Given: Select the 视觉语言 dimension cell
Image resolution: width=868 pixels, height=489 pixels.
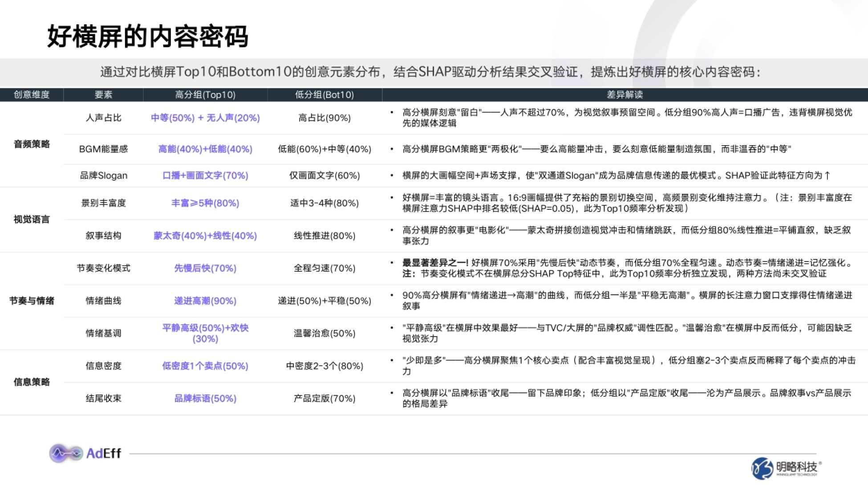Looking at the screenshot, I should click(32, 219).
